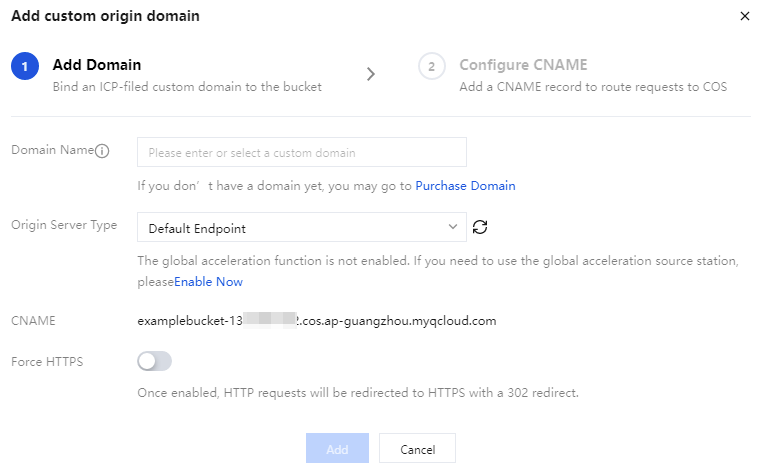This screenshot has height=475, width=762.
Task: Select the Add Domain step
Action: [x=97, y=65]
